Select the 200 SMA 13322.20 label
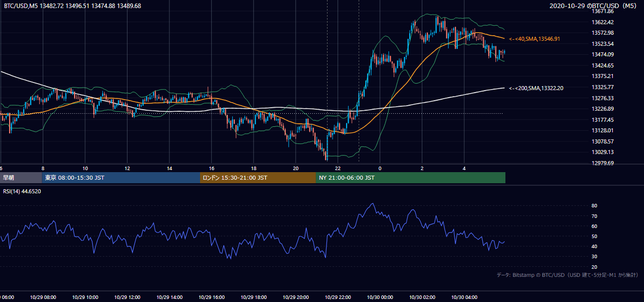 tap(536, 88)
